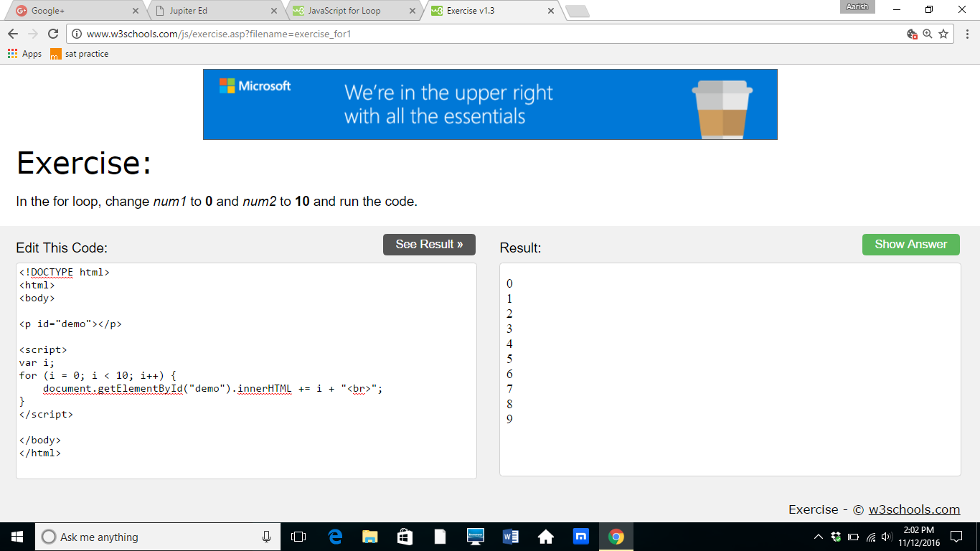Click the Cortana microphone icon
980x551 pixels.
266,537
